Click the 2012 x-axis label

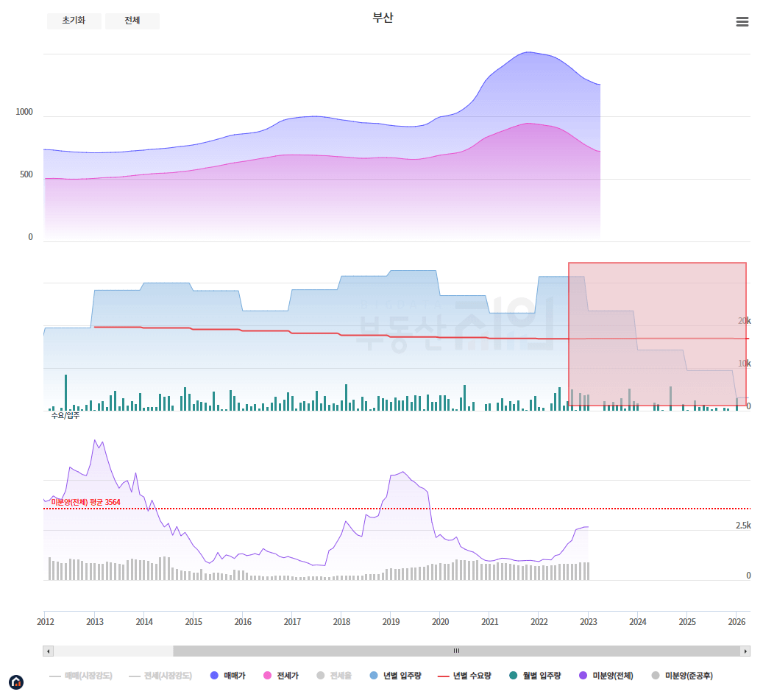[46, 622]
